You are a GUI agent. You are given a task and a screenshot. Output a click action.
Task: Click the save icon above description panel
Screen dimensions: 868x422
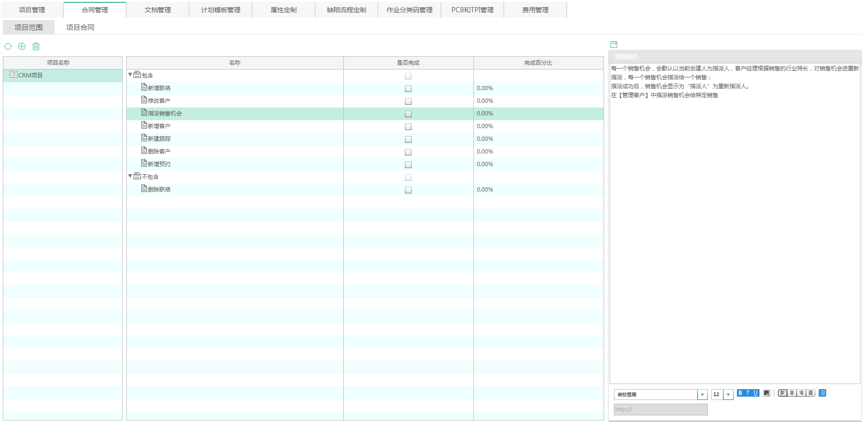pyautogui.click(x=613, y=45)
